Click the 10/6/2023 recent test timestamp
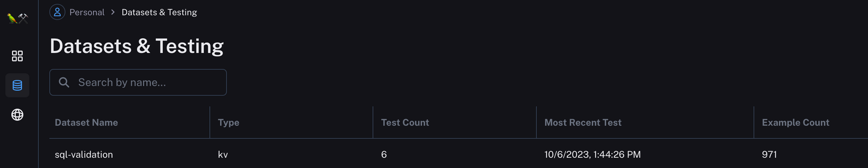The image size is (868, 168). click(592, 155)
